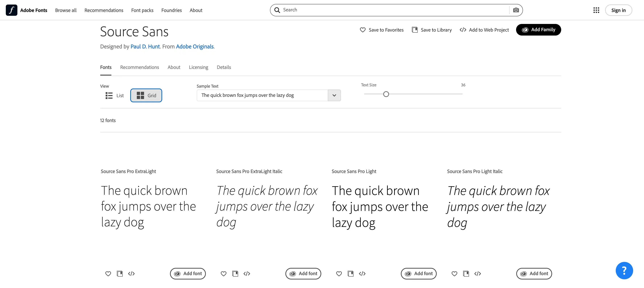The width and height of the screenshot is (644, 288).
Task: Click the Add Family button
Action: (539, 30)
